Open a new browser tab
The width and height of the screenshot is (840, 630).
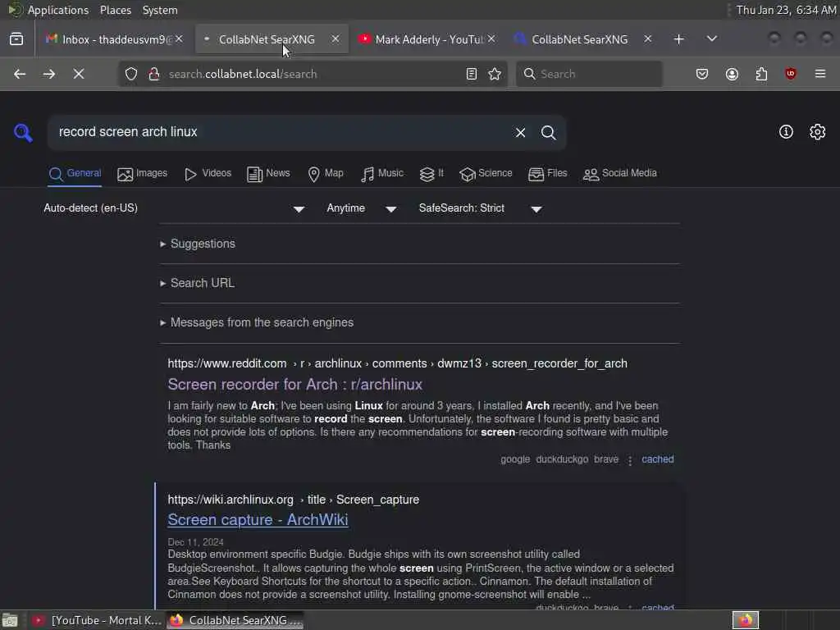(678, 39)
